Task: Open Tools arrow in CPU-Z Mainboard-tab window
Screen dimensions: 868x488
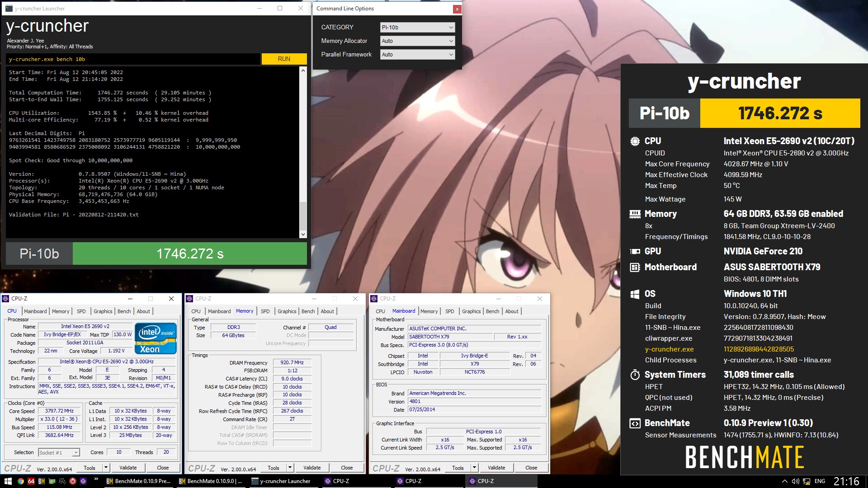Action: click(475, 468)
